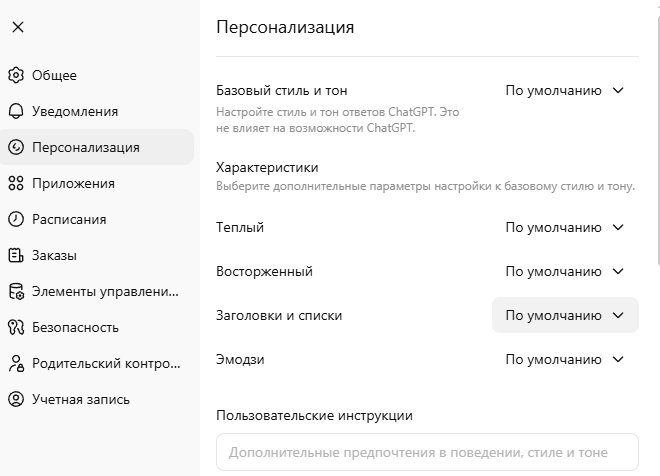Expand the Теплый characteristic dropdown
660x476 pixels.
pos(564,227)
